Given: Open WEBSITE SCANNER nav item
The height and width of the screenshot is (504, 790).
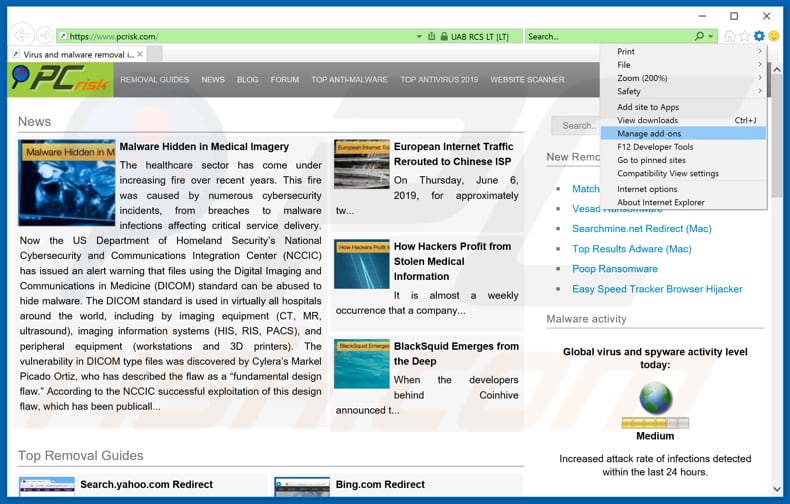Looking at the screenshot, I should [527, 80].
